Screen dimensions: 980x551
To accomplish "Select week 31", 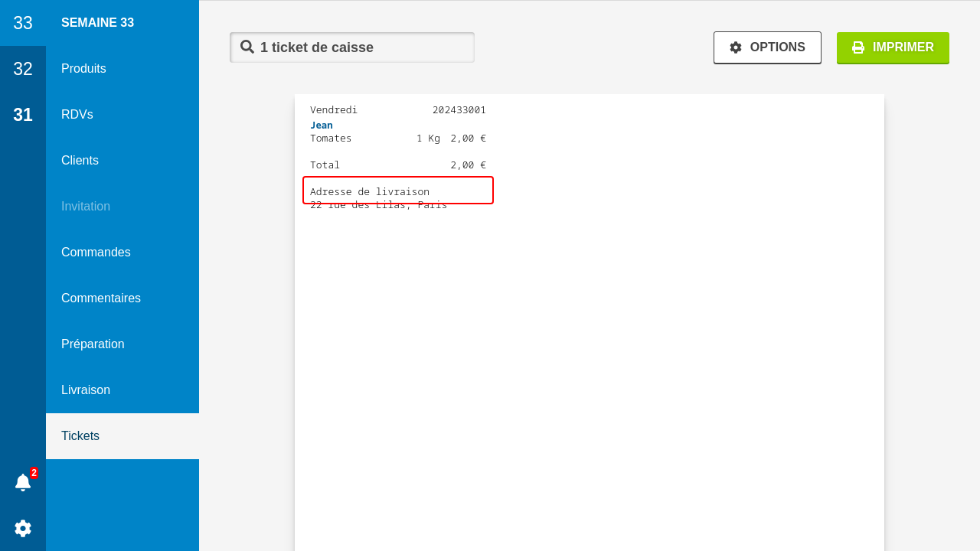I will pos(23,115).
